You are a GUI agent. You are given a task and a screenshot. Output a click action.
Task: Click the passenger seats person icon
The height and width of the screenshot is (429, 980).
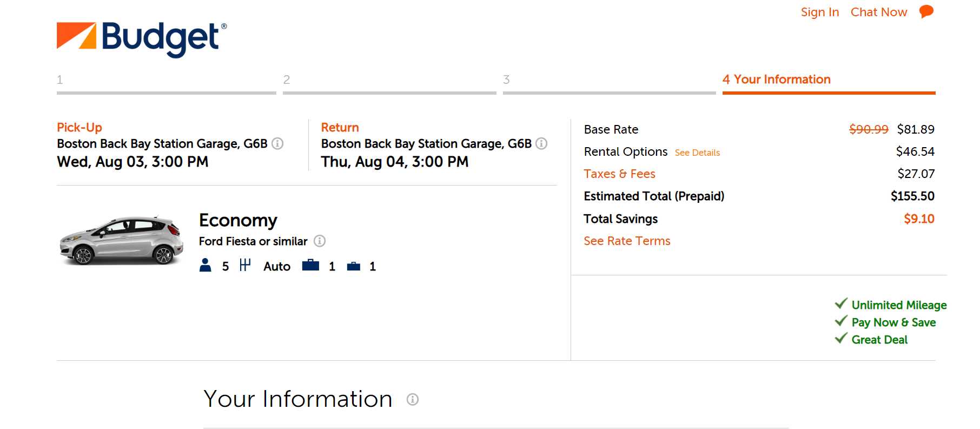point(206,265)
